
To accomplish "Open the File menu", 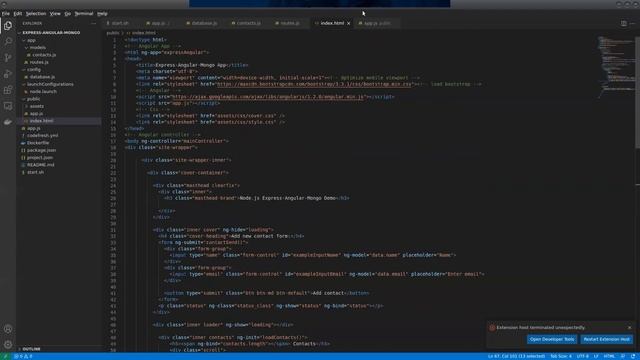I will click(x=6, y=13).
